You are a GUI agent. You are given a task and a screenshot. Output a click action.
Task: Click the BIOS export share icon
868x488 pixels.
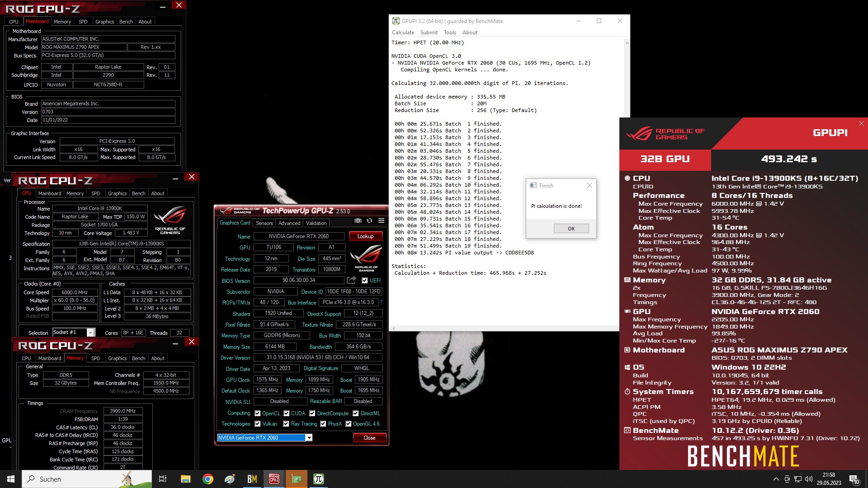pos(351,280)
